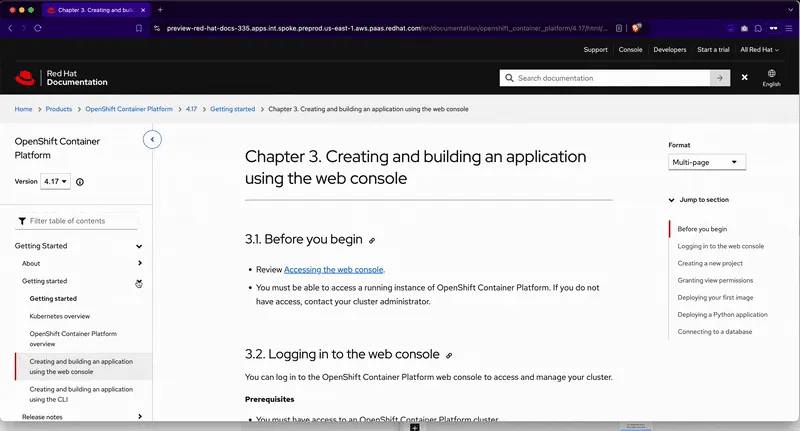Open the Version 4.17 dropdown
The width and height of the screenshot is (800, 431).
(x=55, y=182)
